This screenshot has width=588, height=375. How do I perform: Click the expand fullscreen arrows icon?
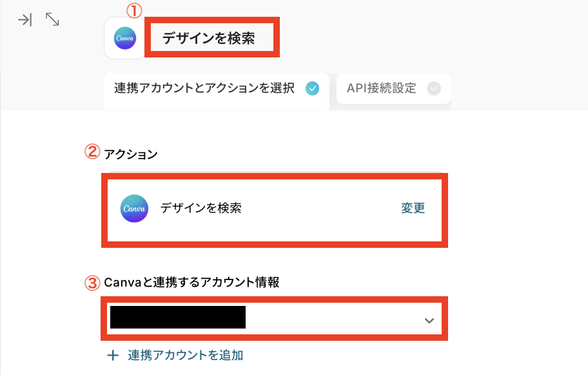click(52, 20)
